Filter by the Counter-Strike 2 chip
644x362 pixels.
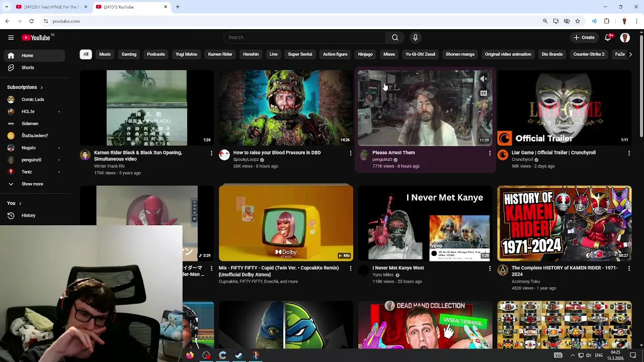589,54
